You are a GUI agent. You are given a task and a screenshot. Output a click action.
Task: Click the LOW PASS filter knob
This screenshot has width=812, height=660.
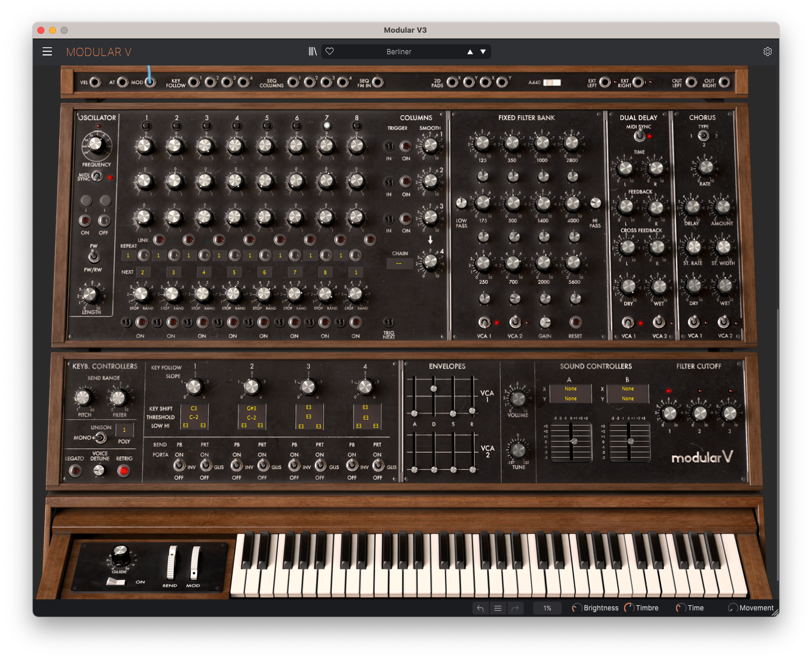pyautogui.click(x=461, y=203)
